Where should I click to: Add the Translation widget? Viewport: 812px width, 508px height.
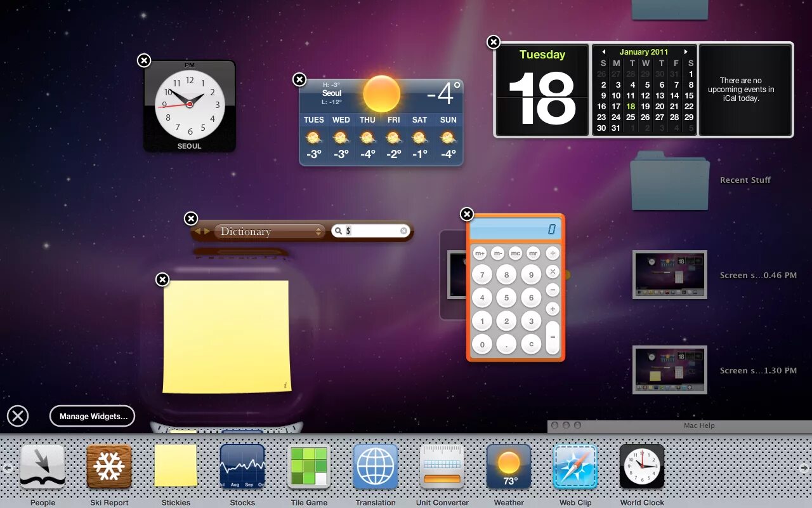click(x=376, y=467)
